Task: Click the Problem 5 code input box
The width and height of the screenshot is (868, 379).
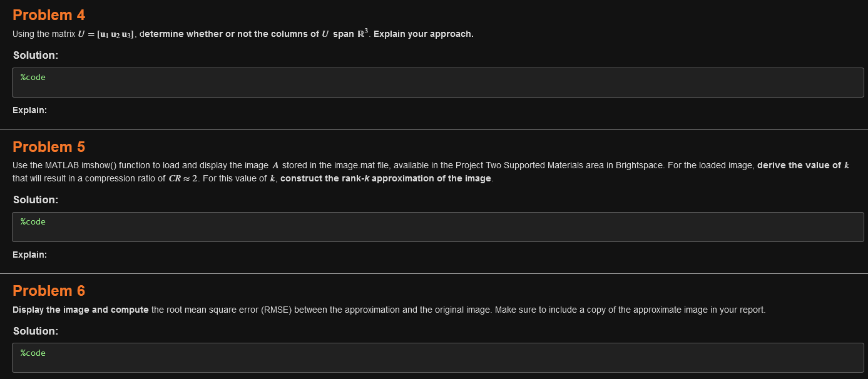Action: (438, 227)
